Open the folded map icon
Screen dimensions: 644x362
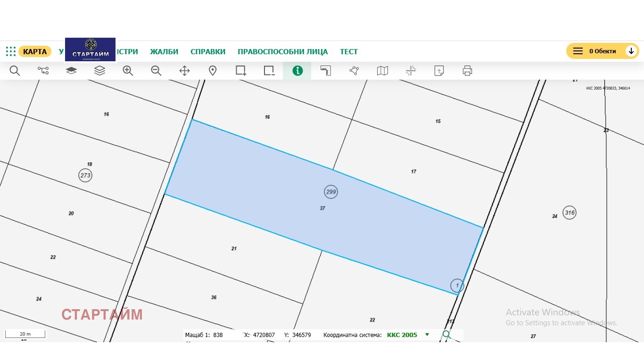(x=382, y=71)
